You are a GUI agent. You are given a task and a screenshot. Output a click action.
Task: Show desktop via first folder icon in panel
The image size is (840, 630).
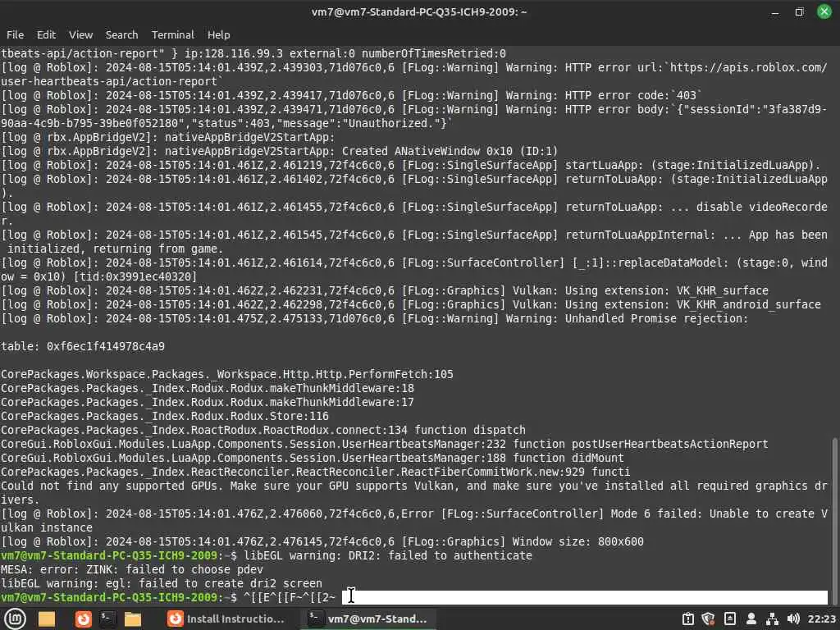[x=47, y=619]
